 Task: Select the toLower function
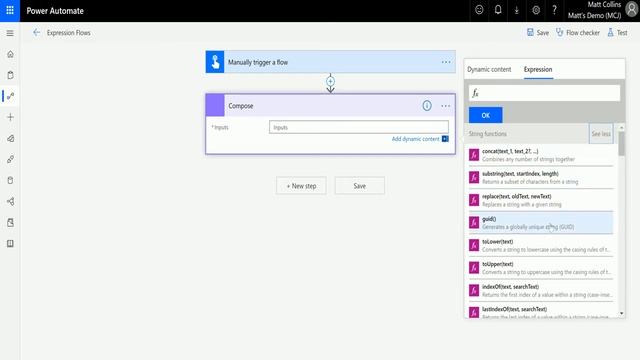tap(541, 245)
